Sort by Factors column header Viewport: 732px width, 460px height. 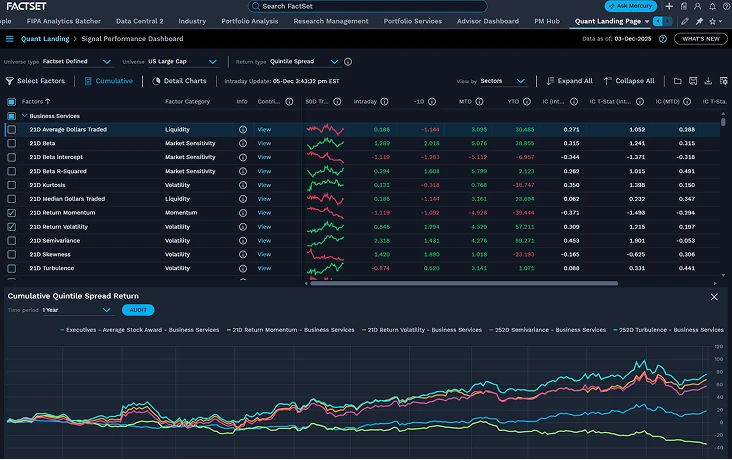coord(36,101)
